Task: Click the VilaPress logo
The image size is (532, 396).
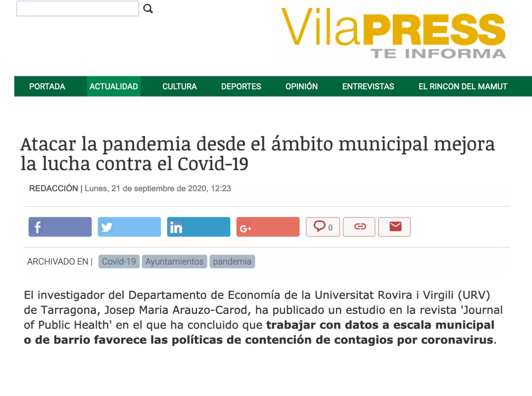Action: click(393, 32)
